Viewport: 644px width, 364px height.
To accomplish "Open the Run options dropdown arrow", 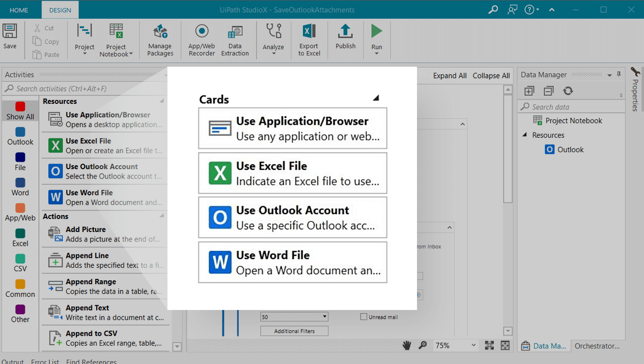I will coord(377,54).
